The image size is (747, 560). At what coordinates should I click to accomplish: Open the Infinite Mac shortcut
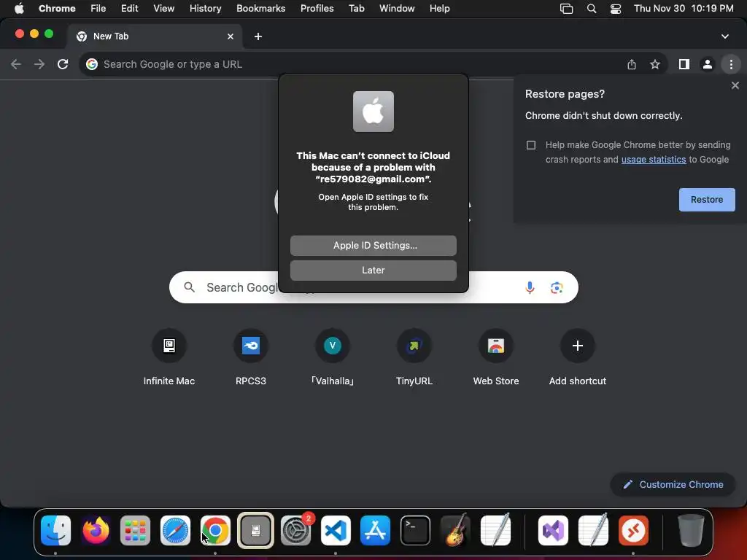(x=169, y=345)
